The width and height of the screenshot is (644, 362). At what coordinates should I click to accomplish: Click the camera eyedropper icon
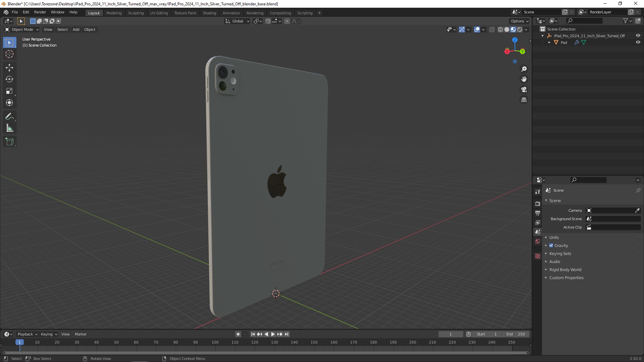(637, 210)
